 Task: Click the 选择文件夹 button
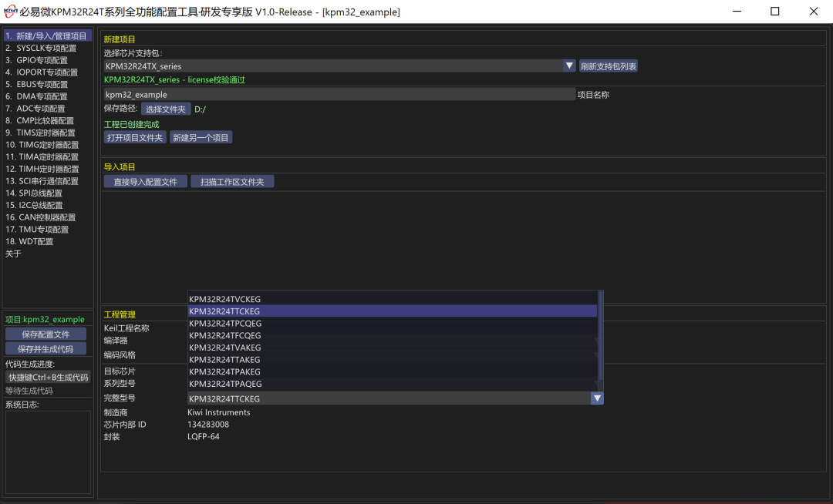tap(166, 109)
